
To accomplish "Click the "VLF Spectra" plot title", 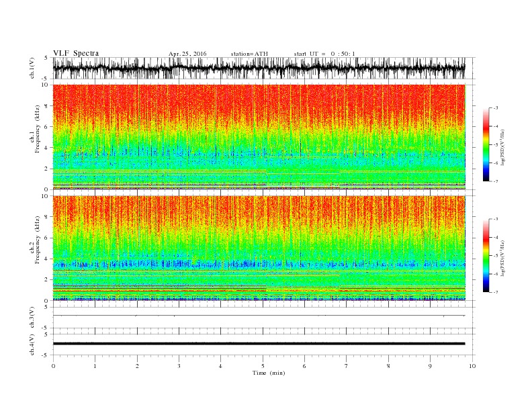I will coord(76,53).
